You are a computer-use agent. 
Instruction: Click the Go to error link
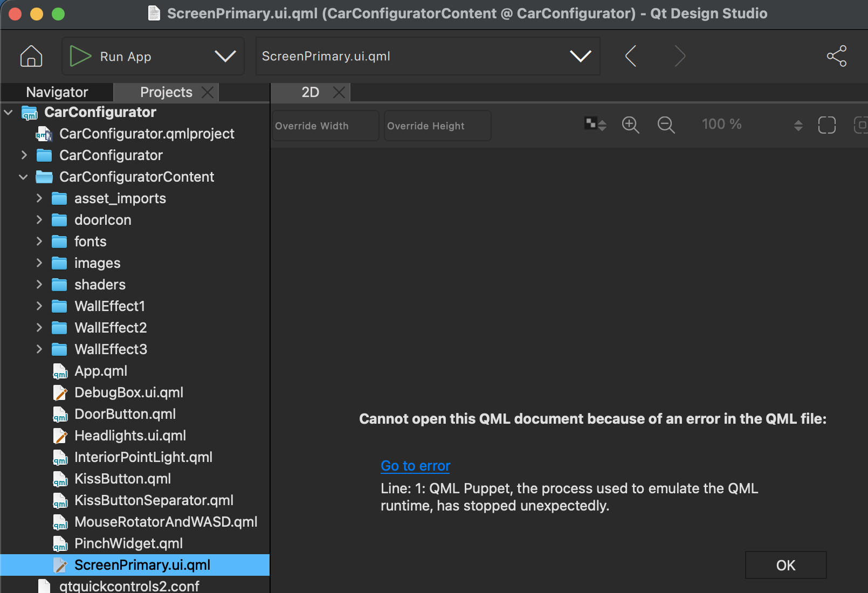pyautogui.click(x=415, y=466)
